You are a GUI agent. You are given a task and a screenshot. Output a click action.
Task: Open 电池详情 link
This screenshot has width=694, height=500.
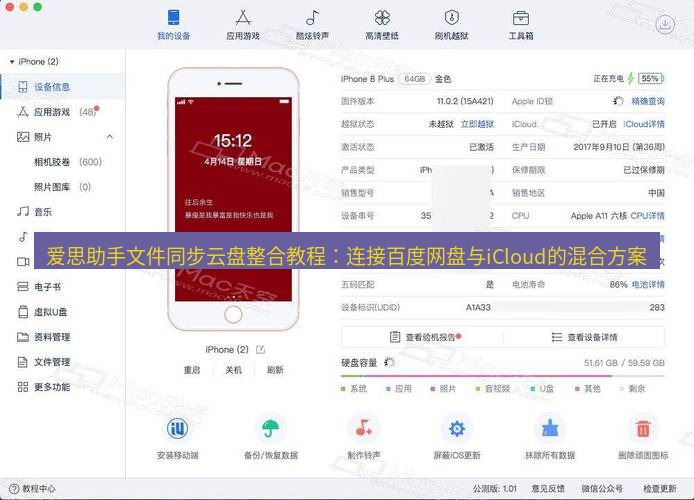(648, 285)
